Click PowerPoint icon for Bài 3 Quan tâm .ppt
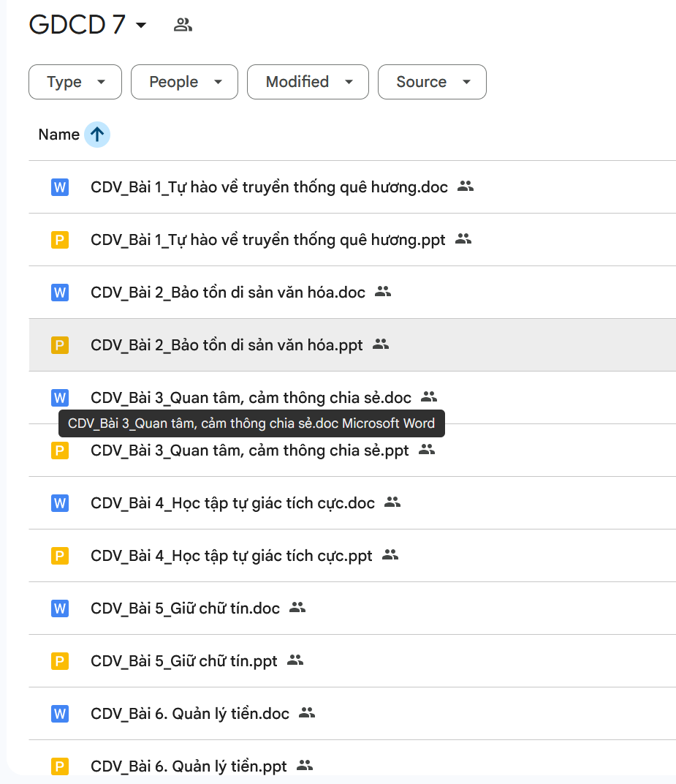The image size is (676, 784). click(60, 451)
